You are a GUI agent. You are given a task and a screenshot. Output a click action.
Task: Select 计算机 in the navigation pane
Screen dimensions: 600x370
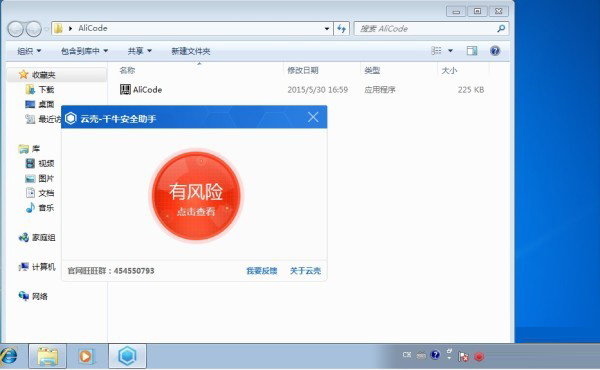[x=43, y=267]
